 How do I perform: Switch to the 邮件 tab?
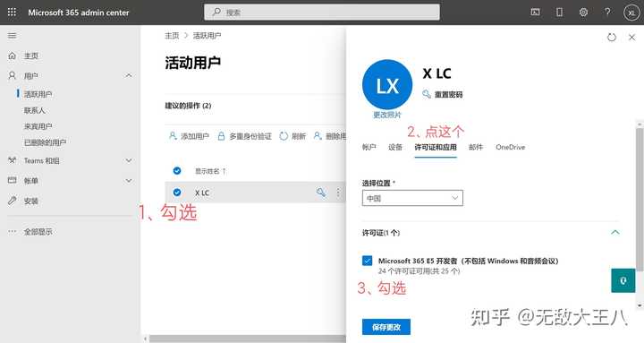click(476, 147)
